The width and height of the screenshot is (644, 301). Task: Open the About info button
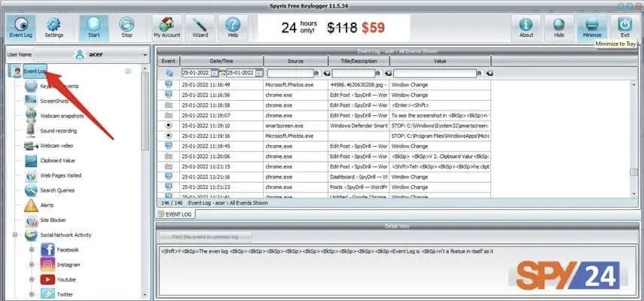point(526,28)
